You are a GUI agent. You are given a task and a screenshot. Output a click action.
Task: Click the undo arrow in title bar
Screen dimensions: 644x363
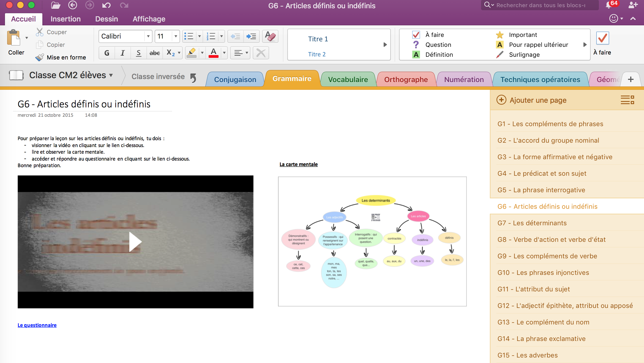106,5
